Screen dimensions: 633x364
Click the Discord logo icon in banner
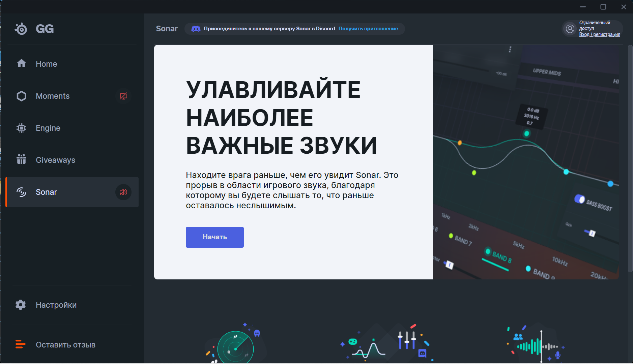(x=196, y=29)
